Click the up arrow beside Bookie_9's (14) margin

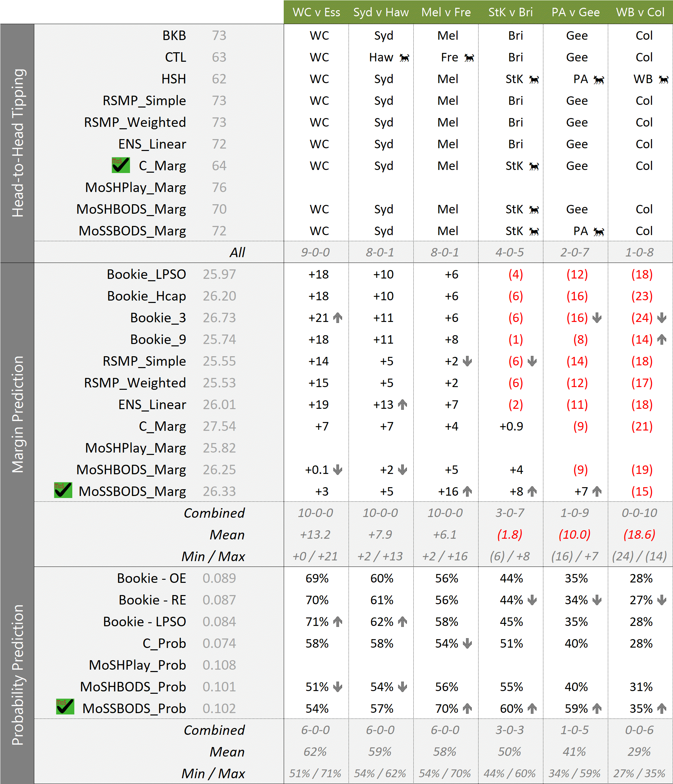click(x=662, y=339)
